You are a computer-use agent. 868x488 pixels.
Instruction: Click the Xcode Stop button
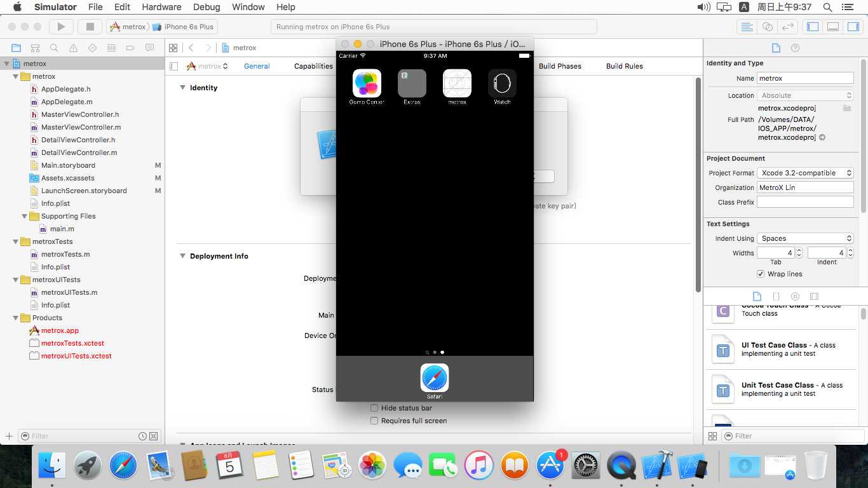tap(90, 27)
